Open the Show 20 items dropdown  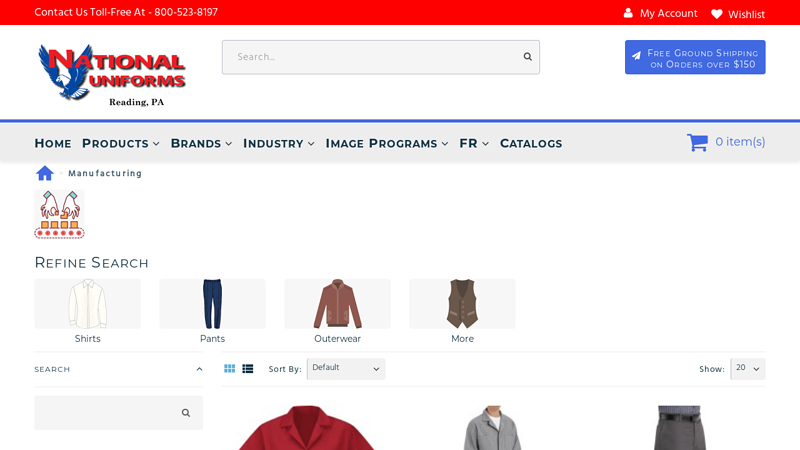pyautogui.click(x=747, y=368)
